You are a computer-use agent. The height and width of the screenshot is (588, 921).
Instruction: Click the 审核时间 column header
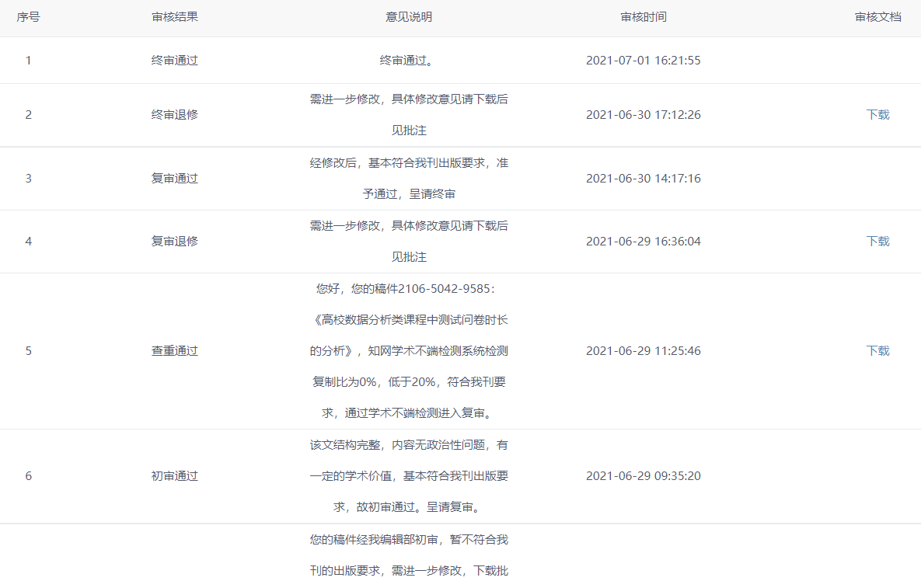tap(643, 17)
